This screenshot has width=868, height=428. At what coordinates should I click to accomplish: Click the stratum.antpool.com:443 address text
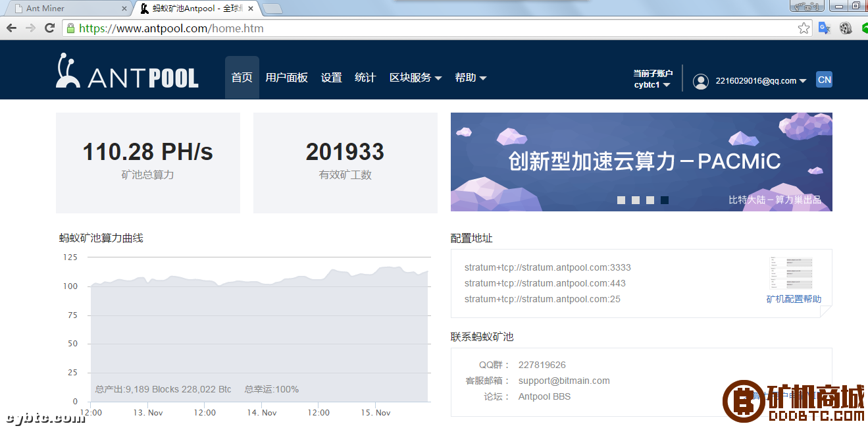[x=545, y=283]
